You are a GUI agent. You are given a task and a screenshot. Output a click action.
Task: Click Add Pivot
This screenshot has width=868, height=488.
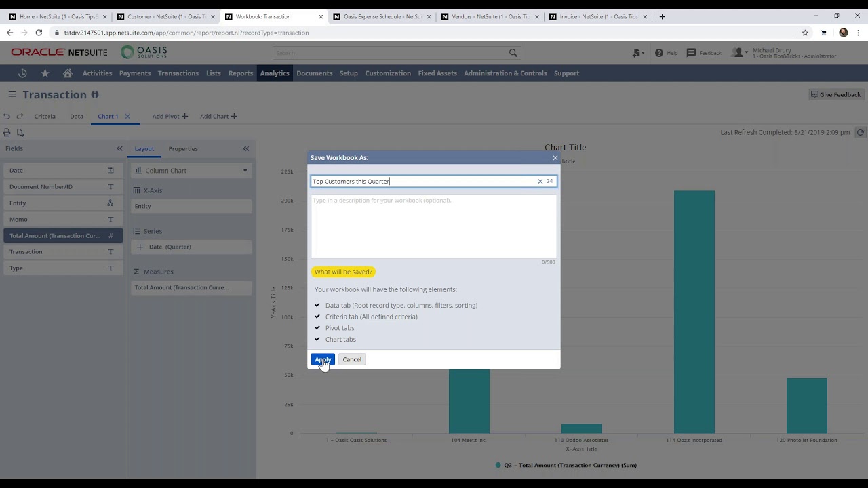(x=170, y=116)
